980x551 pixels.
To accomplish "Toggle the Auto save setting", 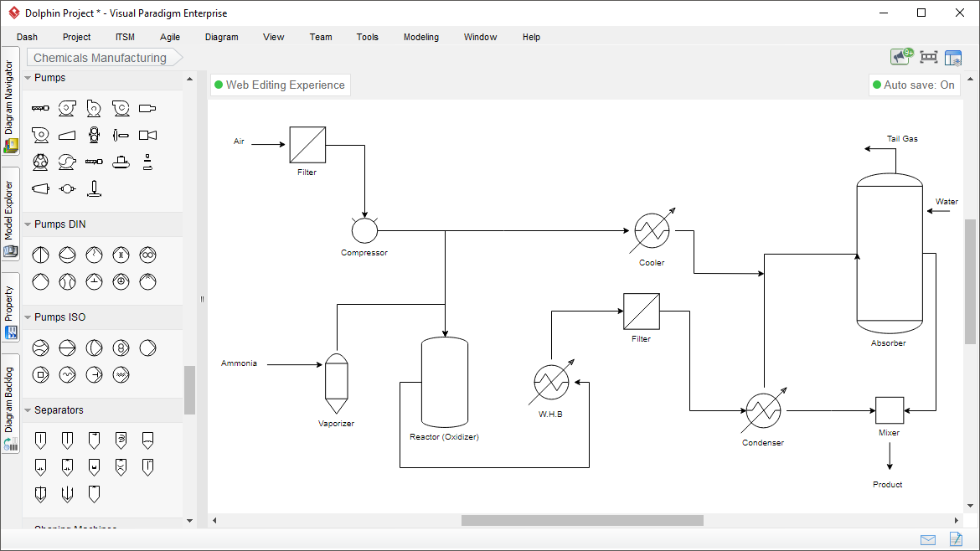I will (x=914, y=85).
